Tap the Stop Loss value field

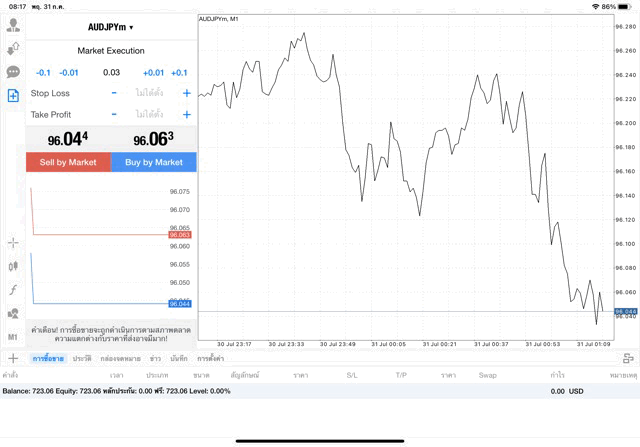150,93
